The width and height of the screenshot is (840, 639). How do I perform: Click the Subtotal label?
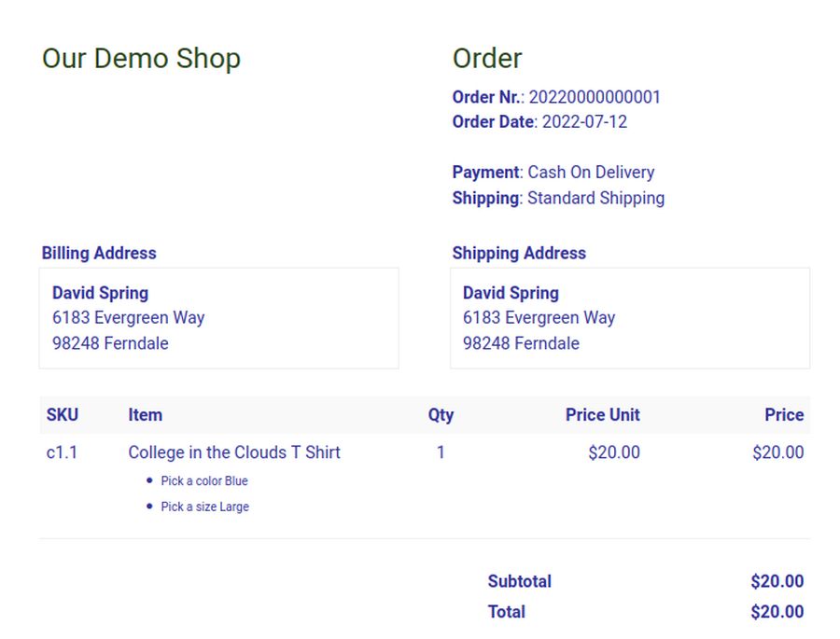[519, 581]
